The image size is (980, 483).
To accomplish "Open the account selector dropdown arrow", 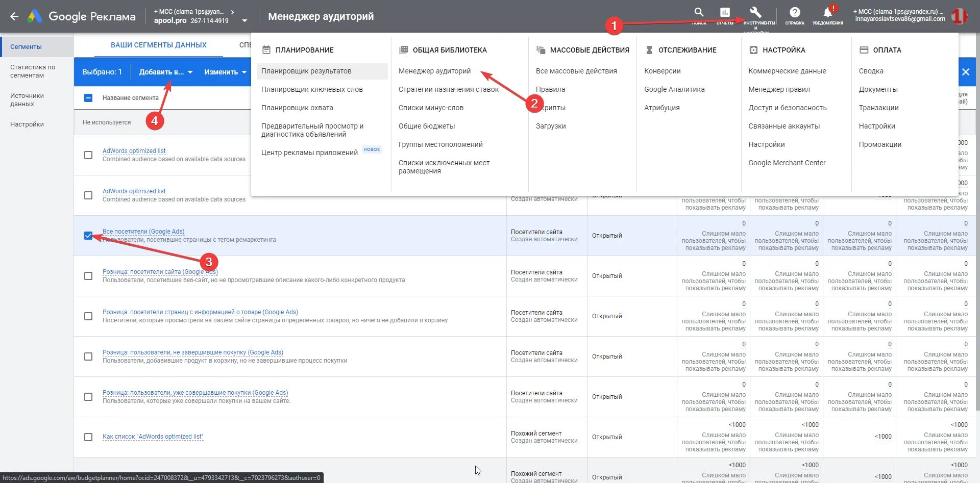I will tap(244, 21).
